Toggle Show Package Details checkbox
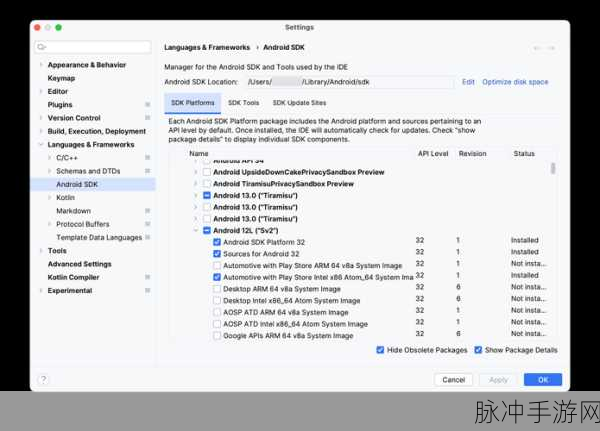This screenshot has height=431, width=600. pos(478,350)
